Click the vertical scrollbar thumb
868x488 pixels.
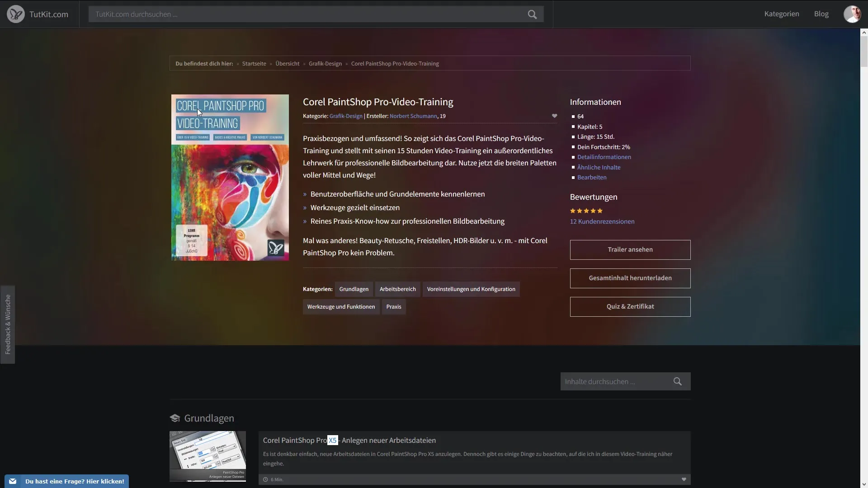click(x=864, y=52)
